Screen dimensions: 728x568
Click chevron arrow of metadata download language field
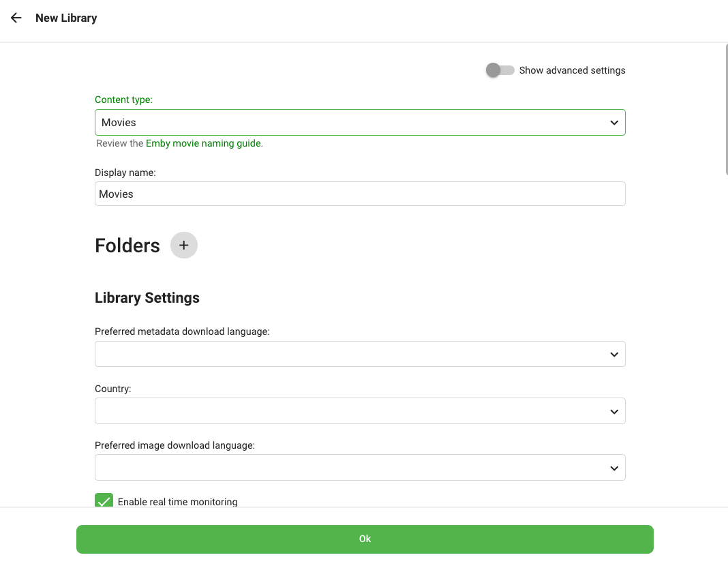pos(613,355)
